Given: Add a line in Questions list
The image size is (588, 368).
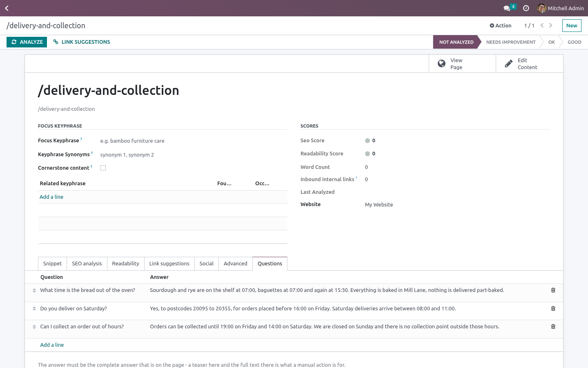Looking at the screenshot, I should (52, 345).
